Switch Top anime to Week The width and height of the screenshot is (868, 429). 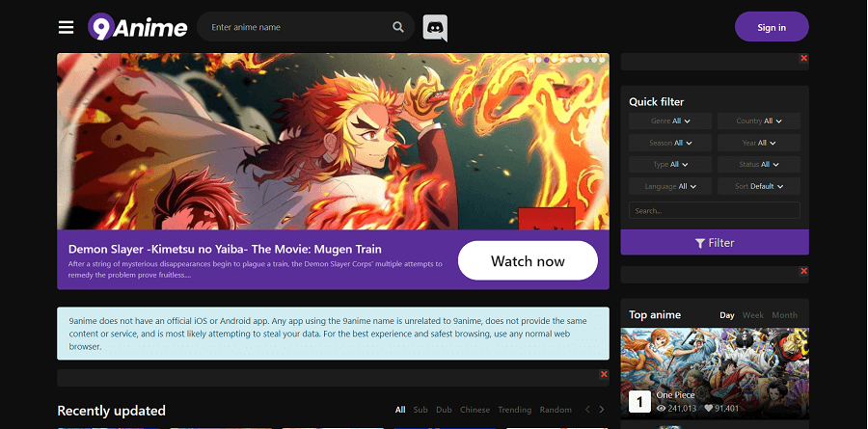pos(753,315)
